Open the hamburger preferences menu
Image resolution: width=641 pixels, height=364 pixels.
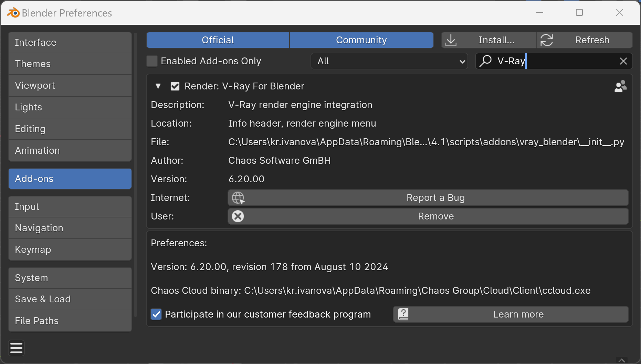pos(17,348)
